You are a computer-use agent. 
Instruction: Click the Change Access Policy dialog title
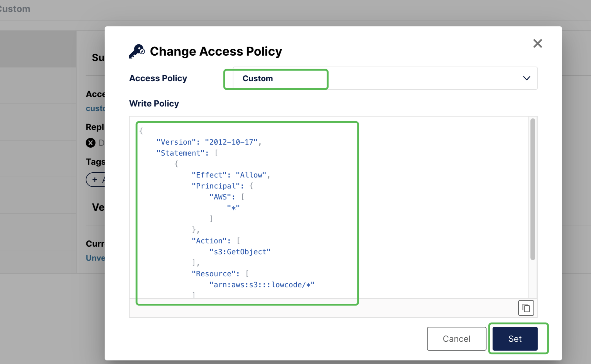tap(216, 51)
